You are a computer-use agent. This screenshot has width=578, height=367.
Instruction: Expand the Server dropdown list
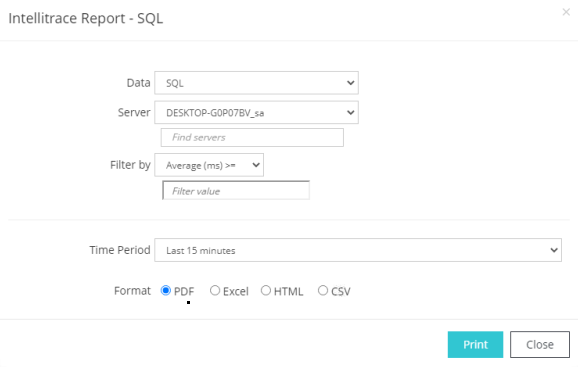pyautogui.click(x=256, y=112)
